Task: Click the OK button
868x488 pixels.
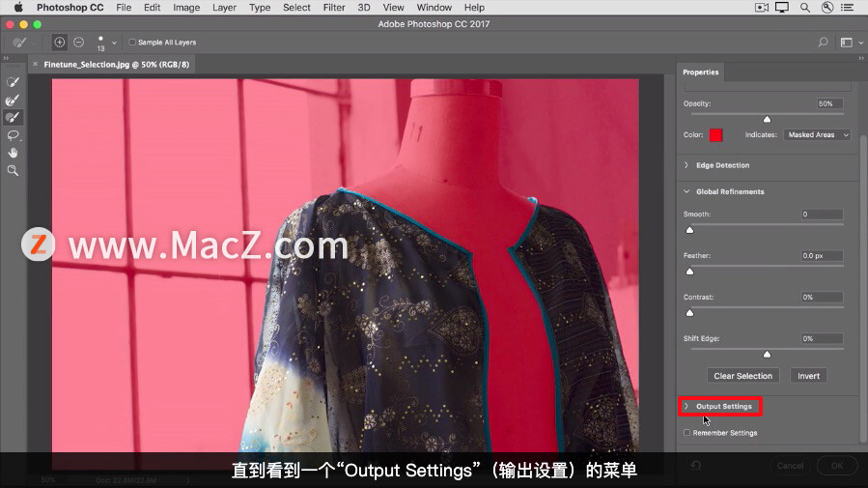Action: pos(837,466)
